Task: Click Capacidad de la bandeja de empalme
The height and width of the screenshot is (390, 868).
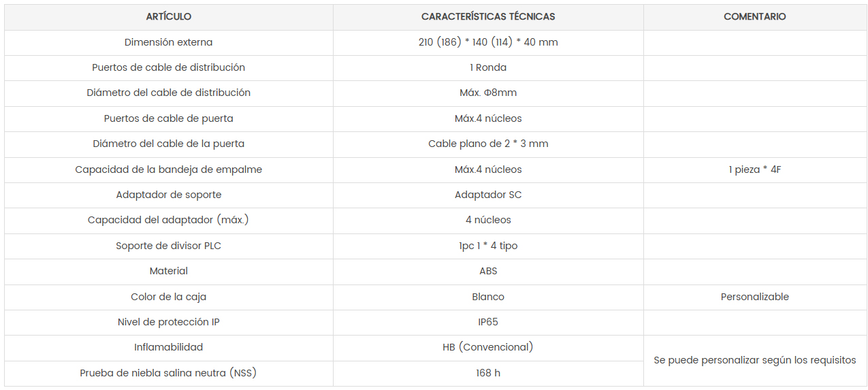Action: tap(169, 169)
